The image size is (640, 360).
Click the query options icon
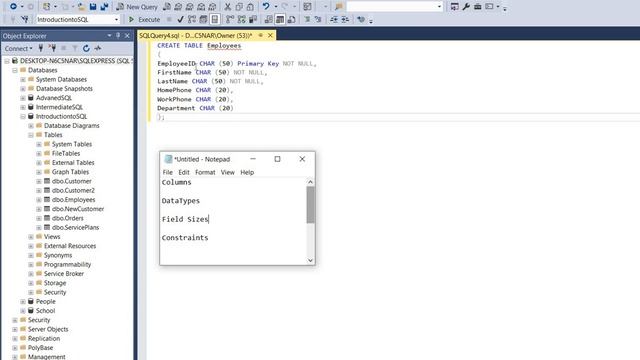pos(203,19)
